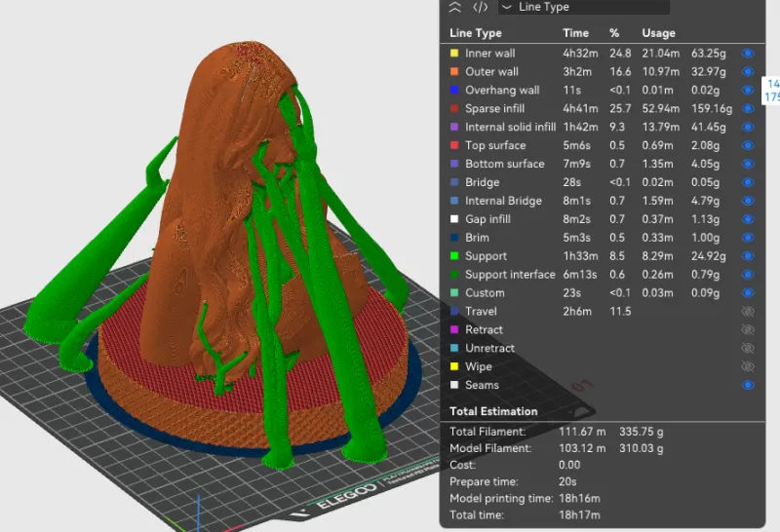Toggle Custom lines visibility eye
Screen dimensions: 780x532
click(x=748, y=292)
